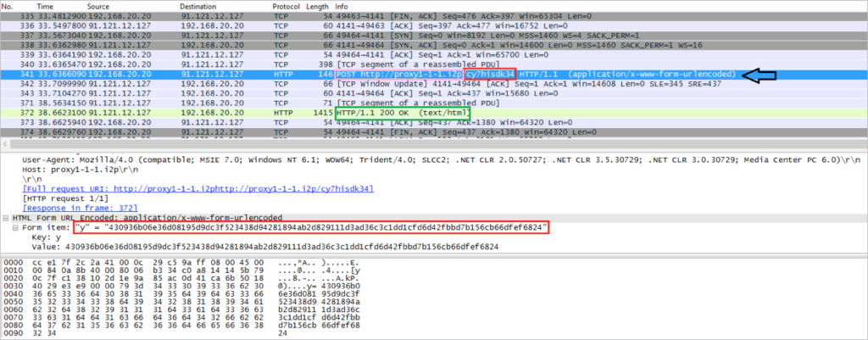Image resolution: width=868 pixels, height=340 pixels.
Task: Click the Length column header
Action: tap(317, 5)
